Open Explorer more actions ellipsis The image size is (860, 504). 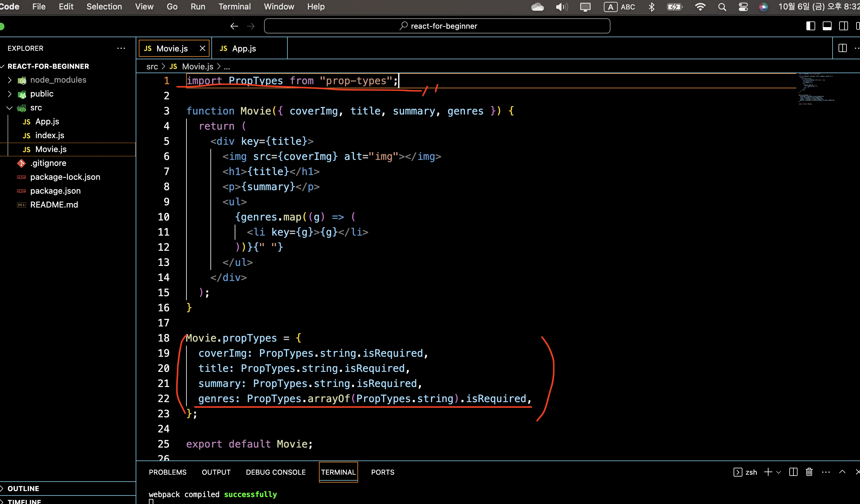click(x=121, y=48)
